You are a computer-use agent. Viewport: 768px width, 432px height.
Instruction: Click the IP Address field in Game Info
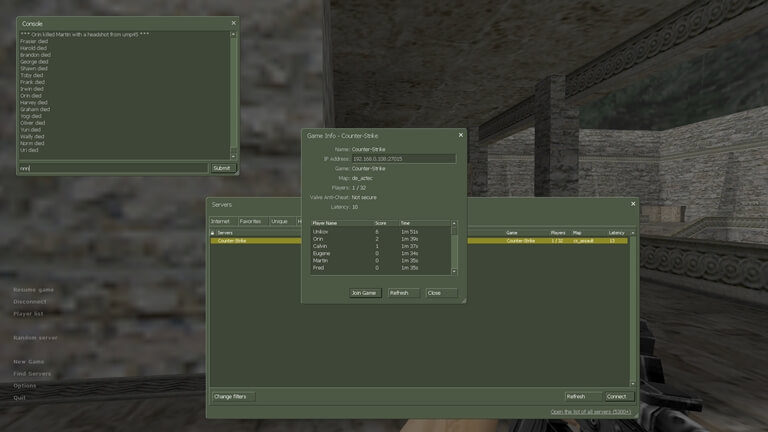404,159
